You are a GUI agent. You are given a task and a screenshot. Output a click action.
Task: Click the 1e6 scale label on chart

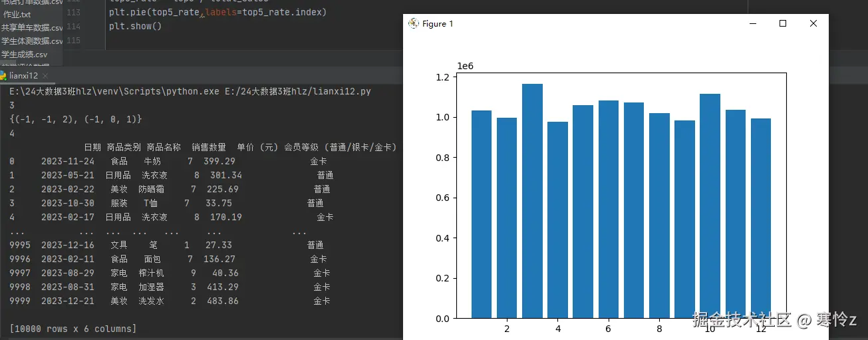tap(465, 66)
